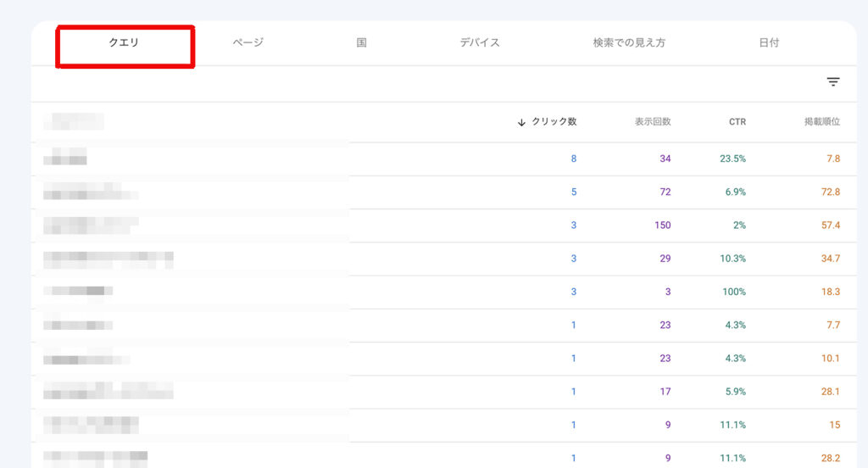The image size is (868, 468).
Task: Switch to the デバイス tab
Action: [480, 42]
